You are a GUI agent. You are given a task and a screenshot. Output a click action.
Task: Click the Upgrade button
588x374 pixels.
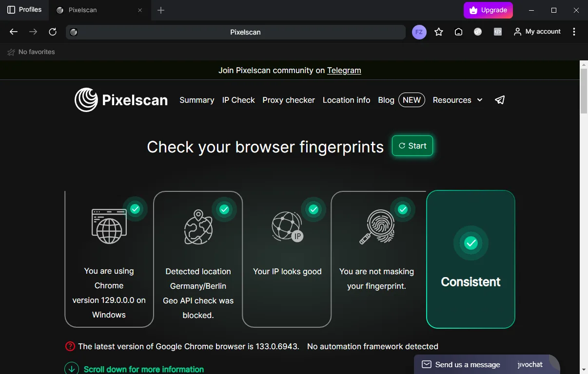[x=488, y=10]
